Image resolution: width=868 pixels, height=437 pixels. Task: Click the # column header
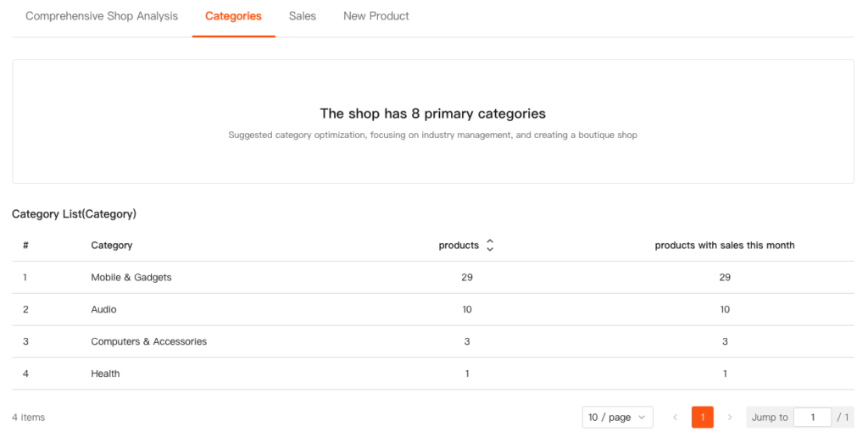(26, 246)
